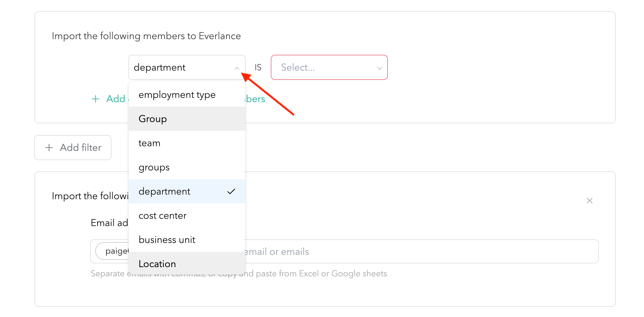Pick cost center from the list
This screenshot has height=317, width=644.
click(187, 216)
